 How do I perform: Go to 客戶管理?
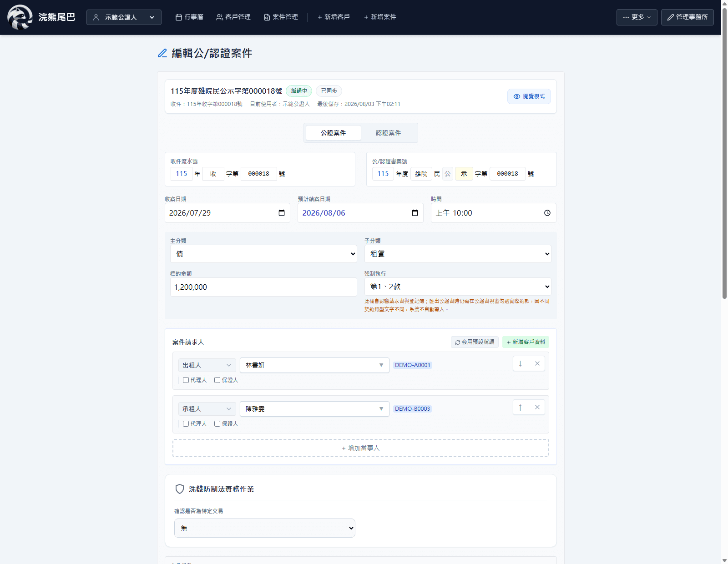[233, 17]
